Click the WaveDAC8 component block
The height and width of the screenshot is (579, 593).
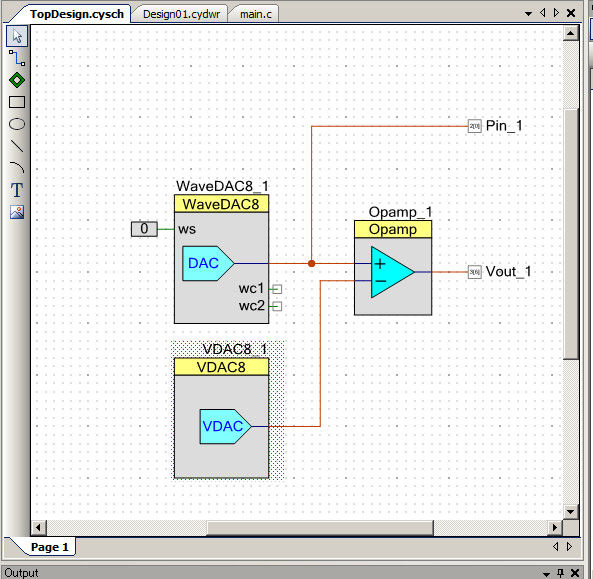coord(221,259)
